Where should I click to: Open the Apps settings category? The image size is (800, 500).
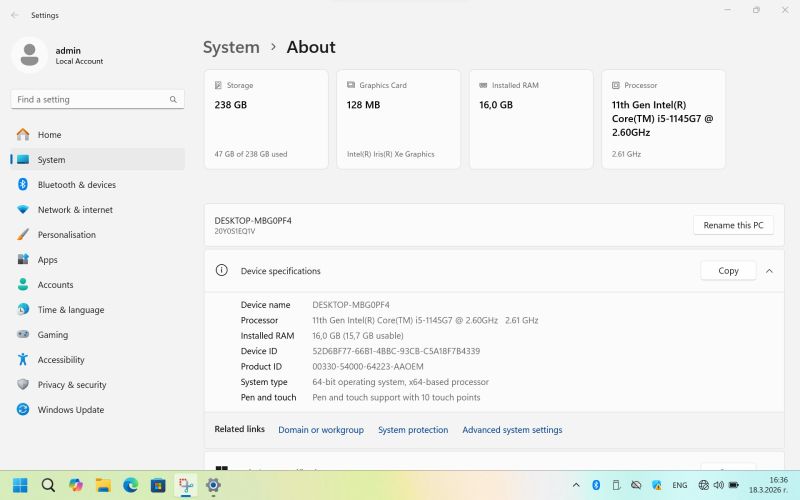tap(47, 260)
